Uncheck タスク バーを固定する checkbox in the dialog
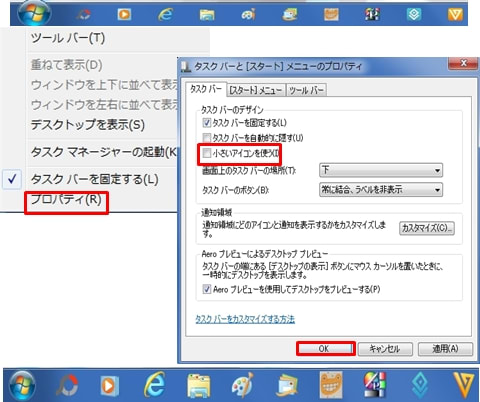The image size is (480, 402). 206,123
